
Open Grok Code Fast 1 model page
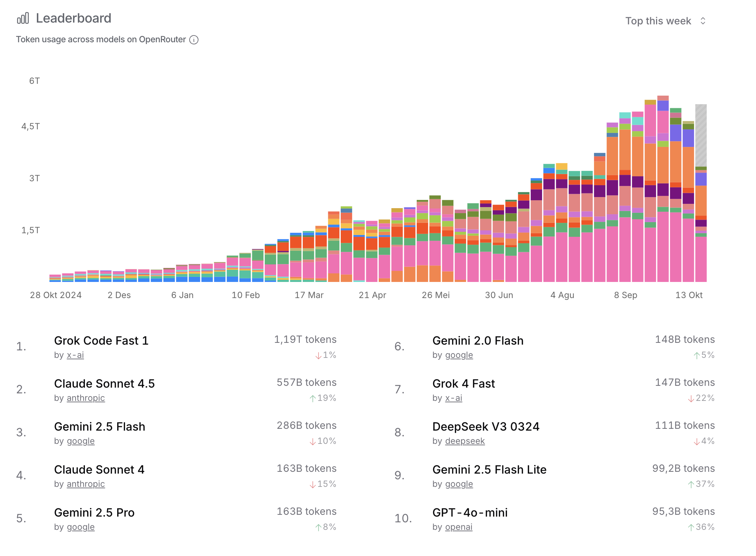pyautogui.click(x=101, y=341)
